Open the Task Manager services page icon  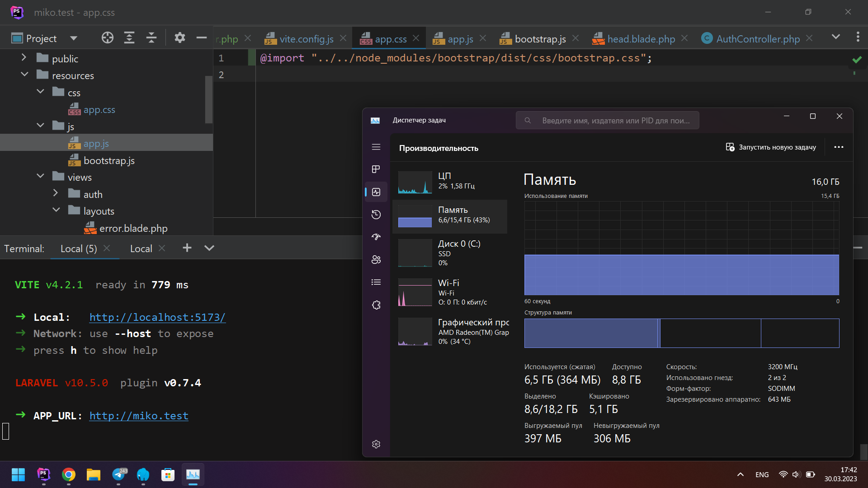[x=376, y=305]
